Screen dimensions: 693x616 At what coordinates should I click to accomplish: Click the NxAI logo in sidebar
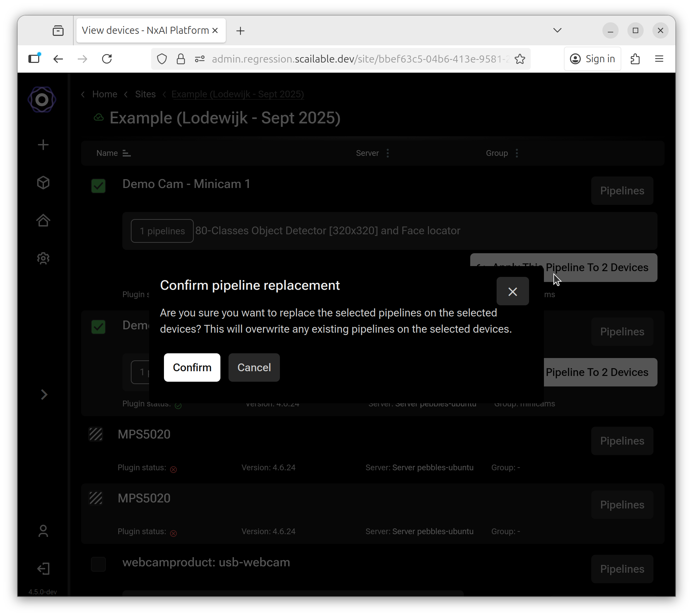pyautogui.click(x=42, y=100)
